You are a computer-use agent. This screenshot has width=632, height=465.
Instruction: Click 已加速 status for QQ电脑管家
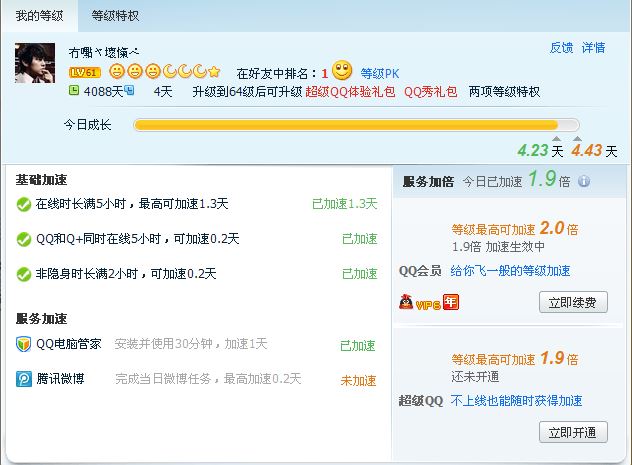358,345
